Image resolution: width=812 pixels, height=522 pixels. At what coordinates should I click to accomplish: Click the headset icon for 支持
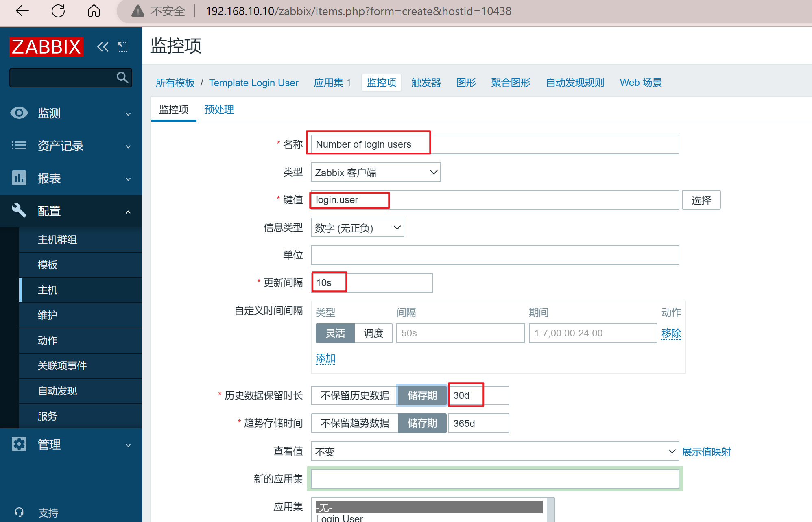[x=19, y=512]
